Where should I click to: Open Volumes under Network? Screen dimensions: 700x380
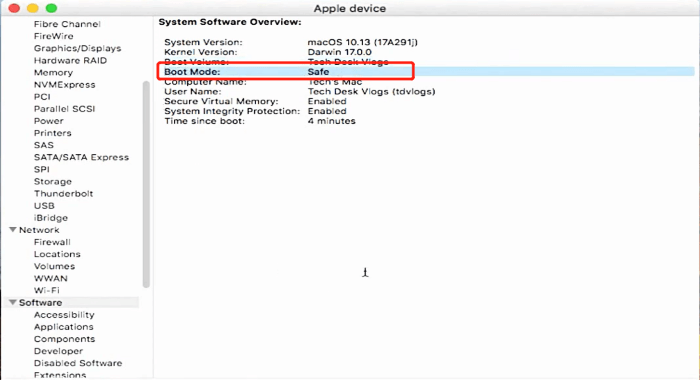tap(54, 266)
